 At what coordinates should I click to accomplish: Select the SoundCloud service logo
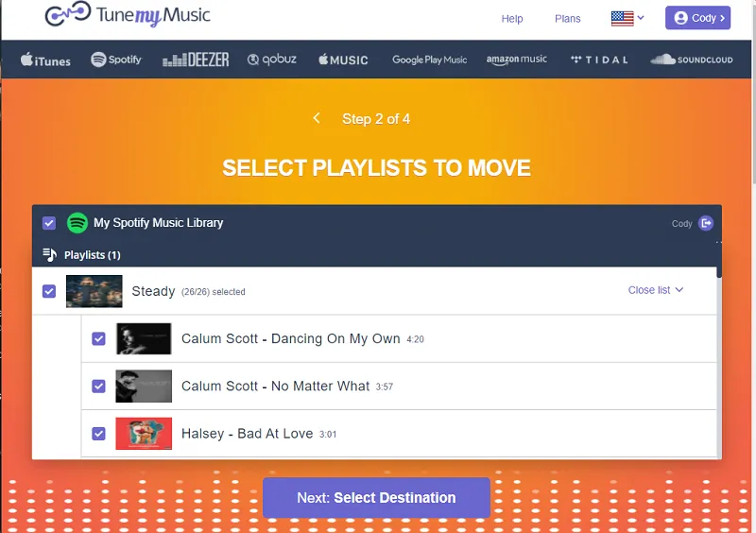pyautogui.click(x=692, y=60)
